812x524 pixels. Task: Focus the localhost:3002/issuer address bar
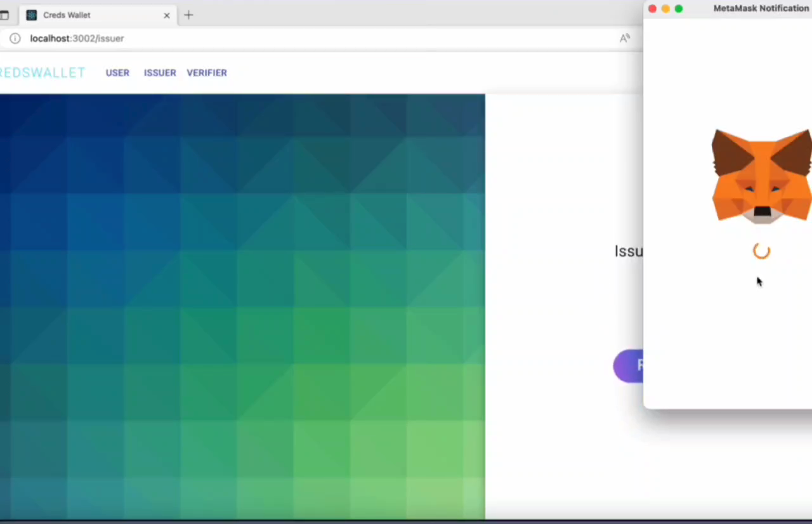click(317, 38)
